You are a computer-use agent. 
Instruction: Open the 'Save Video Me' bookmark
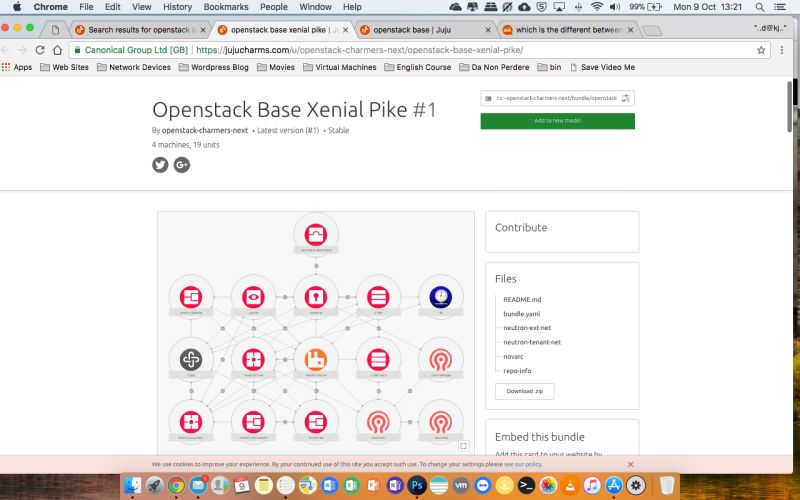(x=603, y=67)
